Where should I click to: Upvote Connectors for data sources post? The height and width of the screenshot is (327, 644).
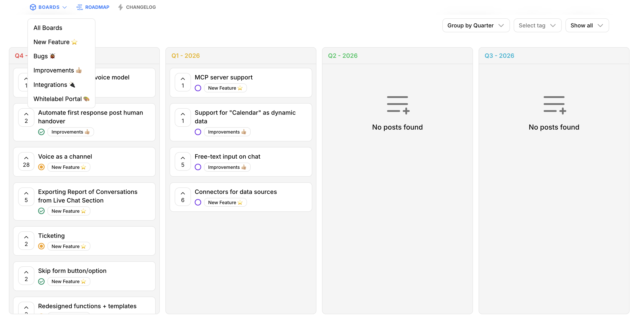coord(183,196)
